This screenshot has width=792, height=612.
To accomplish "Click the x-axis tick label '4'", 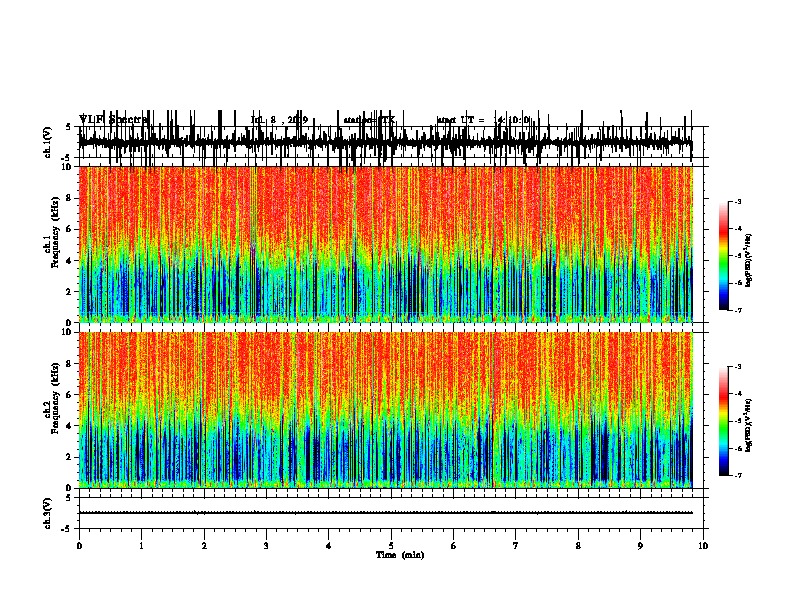I will pos(329,546).
